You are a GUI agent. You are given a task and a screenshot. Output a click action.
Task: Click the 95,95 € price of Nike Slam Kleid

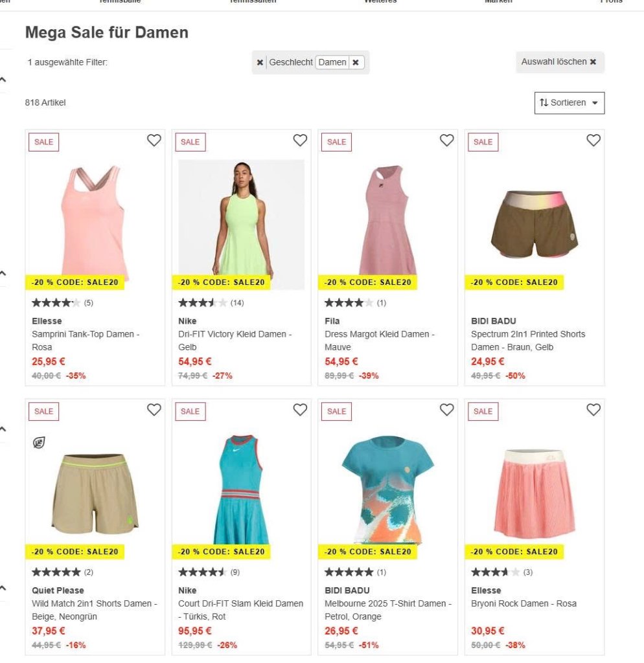(x=194, y=631)
